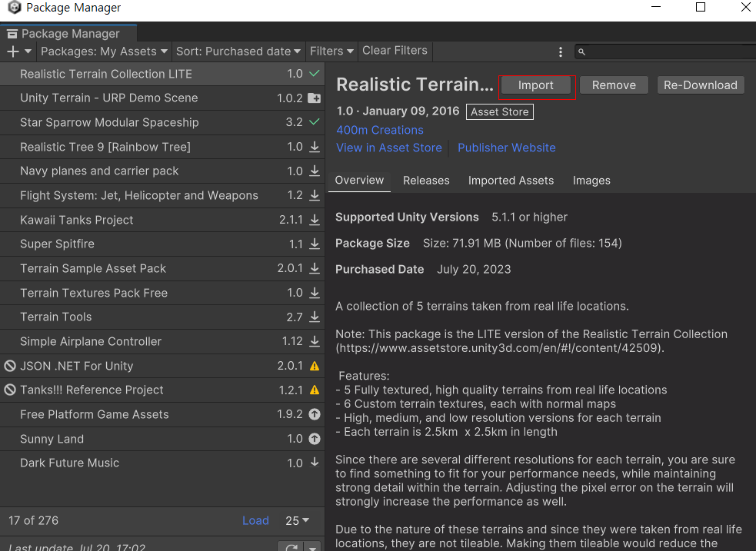The image size is (756, 551).
Task: Select Navy planes and carrier pack
Action: [x=162, y=171]
